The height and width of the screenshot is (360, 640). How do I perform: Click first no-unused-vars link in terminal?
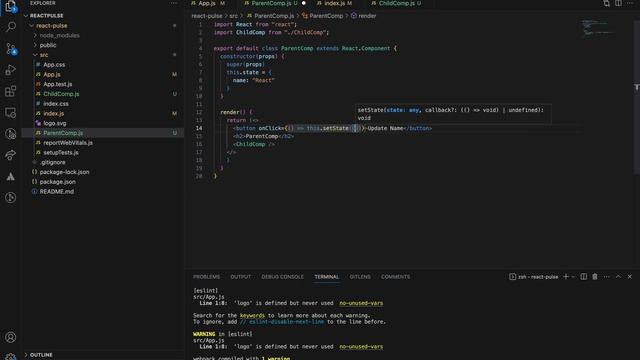(x=361, y=303)
